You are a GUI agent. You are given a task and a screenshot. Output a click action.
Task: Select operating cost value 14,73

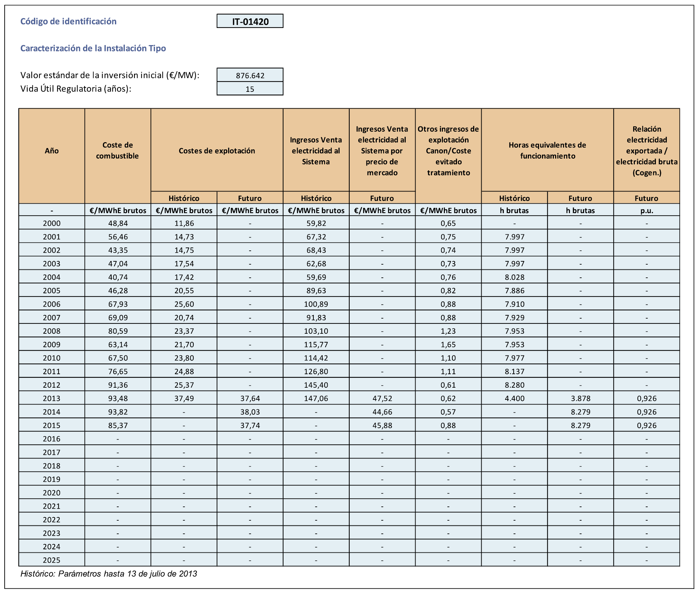[184, 236]
